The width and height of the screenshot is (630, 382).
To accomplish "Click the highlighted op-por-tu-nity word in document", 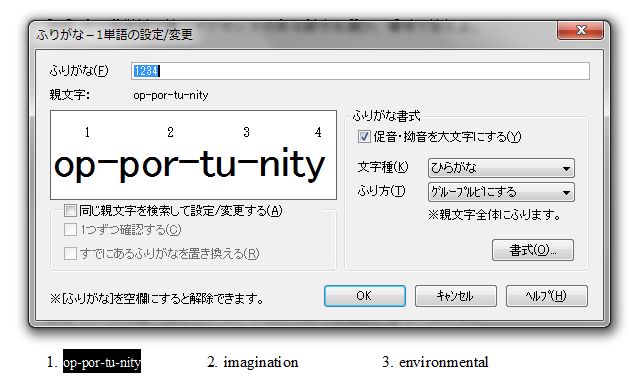I will click(x=102, y=362).
